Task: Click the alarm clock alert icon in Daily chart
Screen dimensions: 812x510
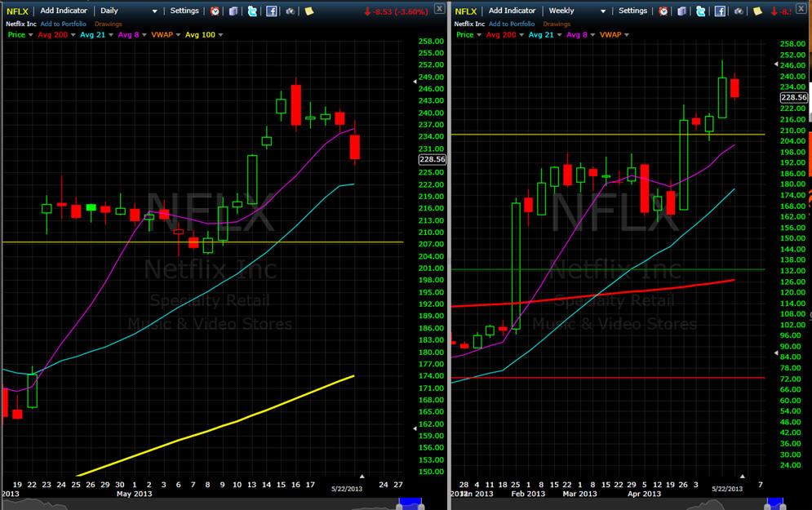Action: pyautogui.click(x=215, y=11)
